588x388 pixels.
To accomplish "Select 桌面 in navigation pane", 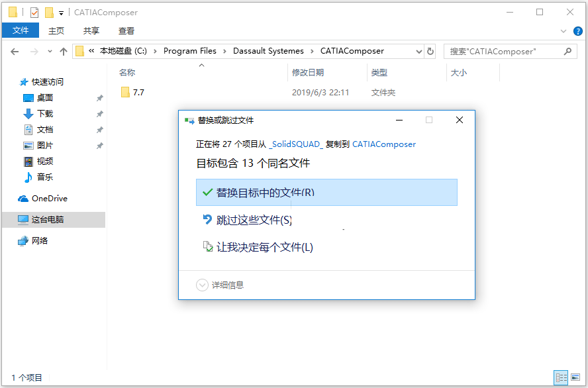I will [x=44, y=98].
